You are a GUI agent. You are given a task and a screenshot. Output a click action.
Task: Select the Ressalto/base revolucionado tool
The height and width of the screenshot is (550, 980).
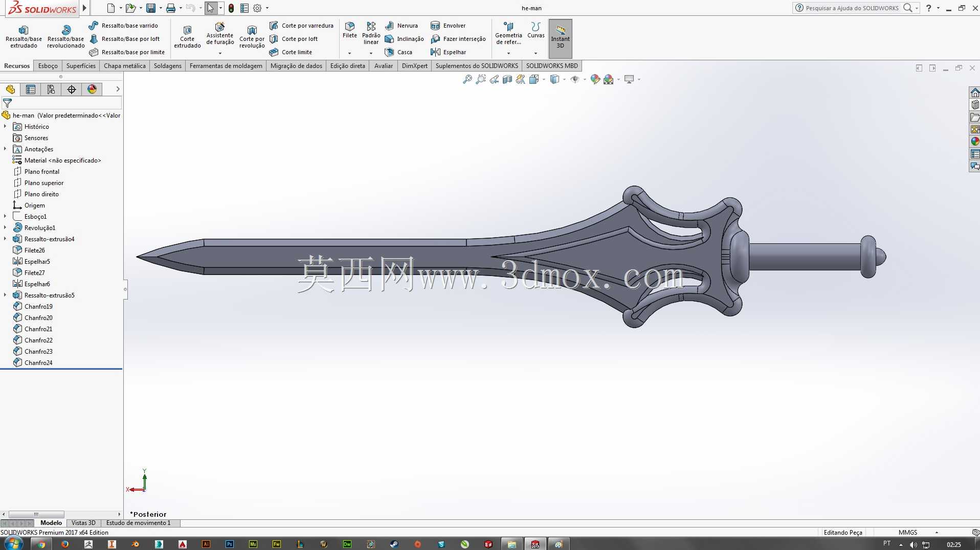[65, 37]
